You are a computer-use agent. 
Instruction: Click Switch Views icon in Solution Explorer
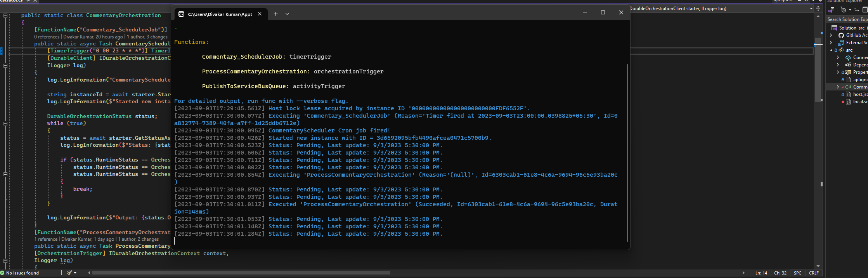(x=832, y=10)
